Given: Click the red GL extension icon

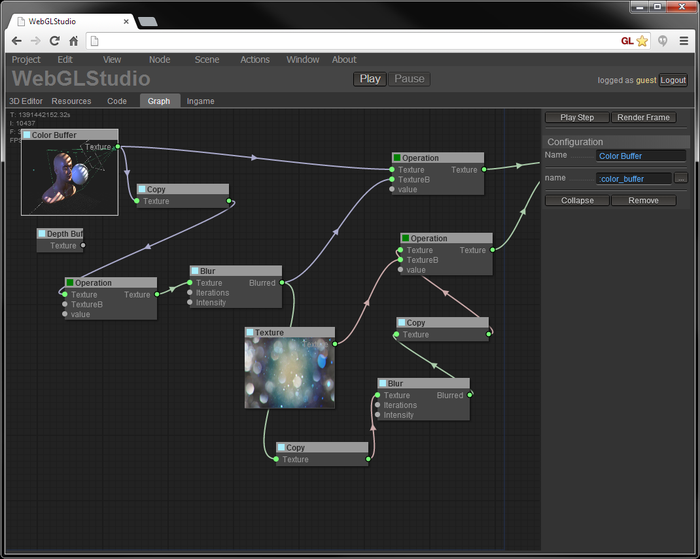Looking at the screenshot, I should tap(627, 41).
